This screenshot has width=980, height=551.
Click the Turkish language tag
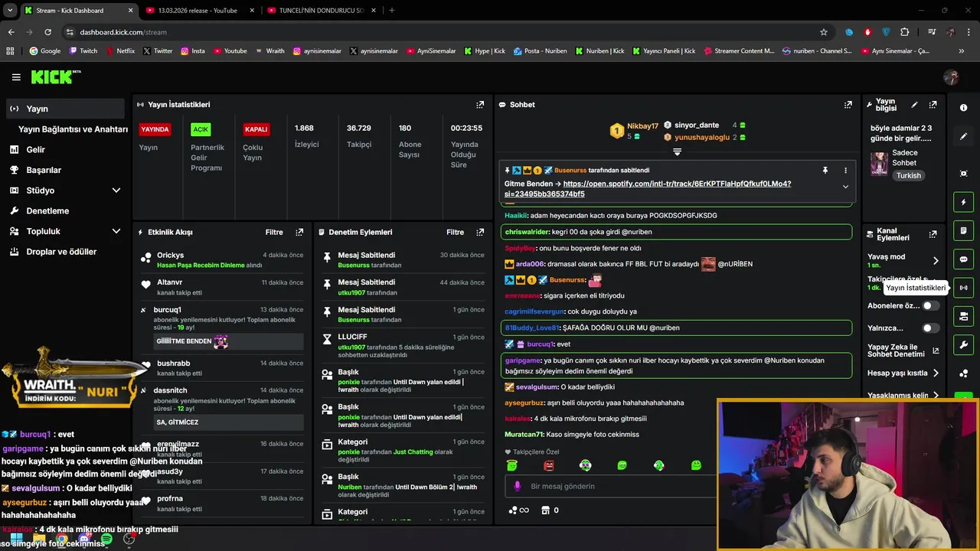[x=909, y=175]
